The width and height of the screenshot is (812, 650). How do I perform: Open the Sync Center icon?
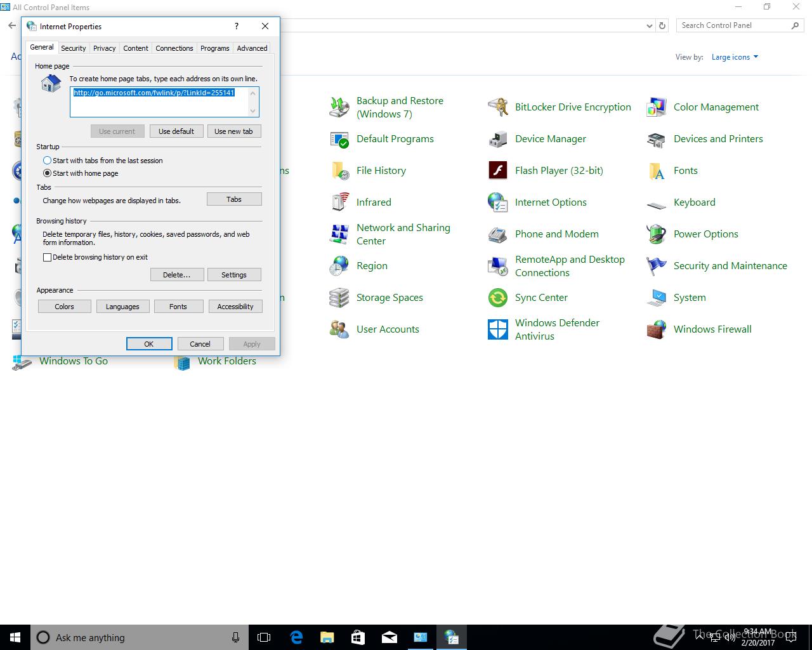[498, 298]
